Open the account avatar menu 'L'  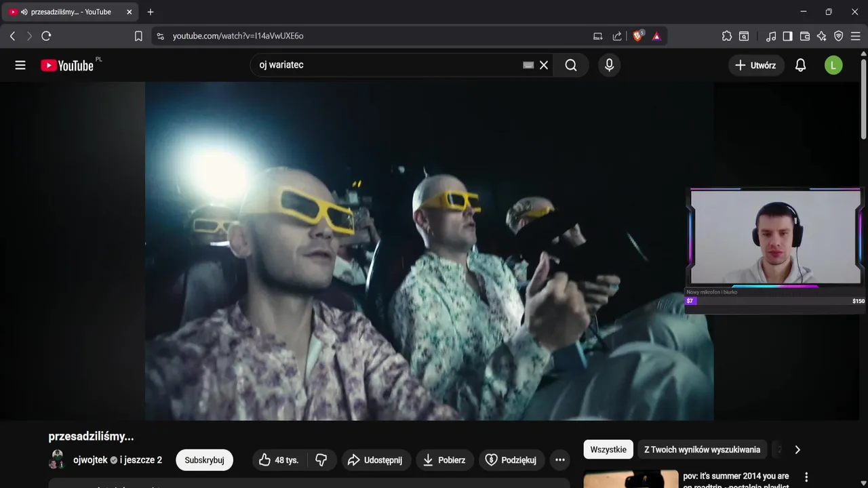[x=833, y=65]
